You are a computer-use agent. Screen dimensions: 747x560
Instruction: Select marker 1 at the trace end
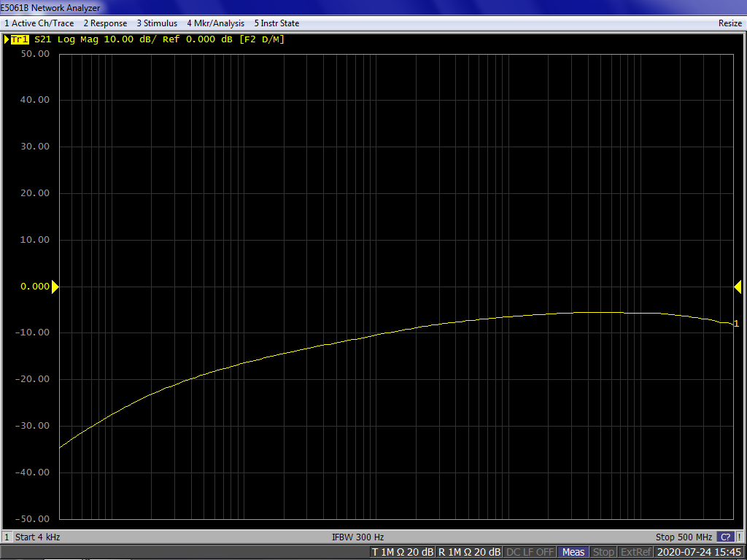click(x=736, y=324)
